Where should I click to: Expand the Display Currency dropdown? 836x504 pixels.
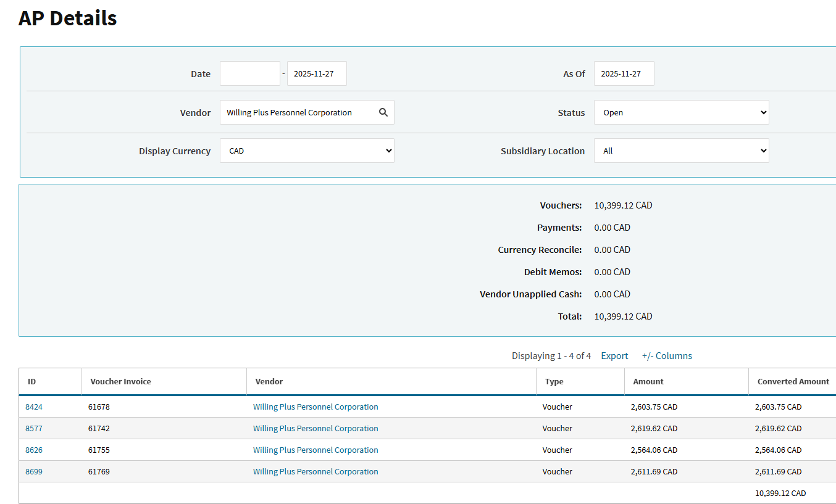coord(307,151)
